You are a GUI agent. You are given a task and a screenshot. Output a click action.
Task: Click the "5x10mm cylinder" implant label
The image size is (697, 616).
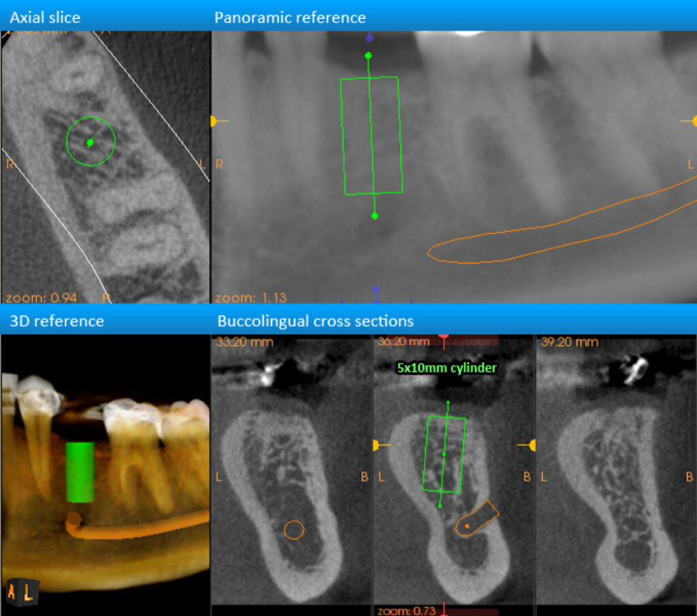point(447,368)
